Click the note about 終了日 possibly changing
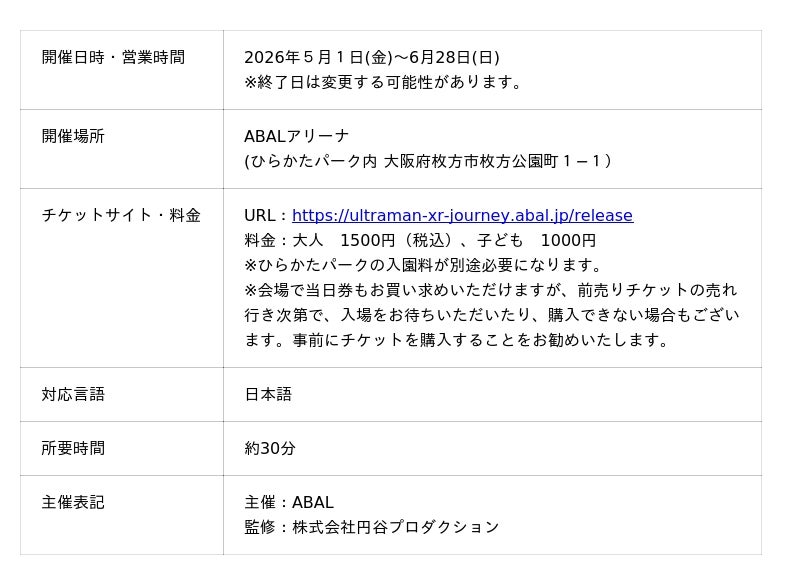Screen dimensions: 800x585 (x=386, y=82)
